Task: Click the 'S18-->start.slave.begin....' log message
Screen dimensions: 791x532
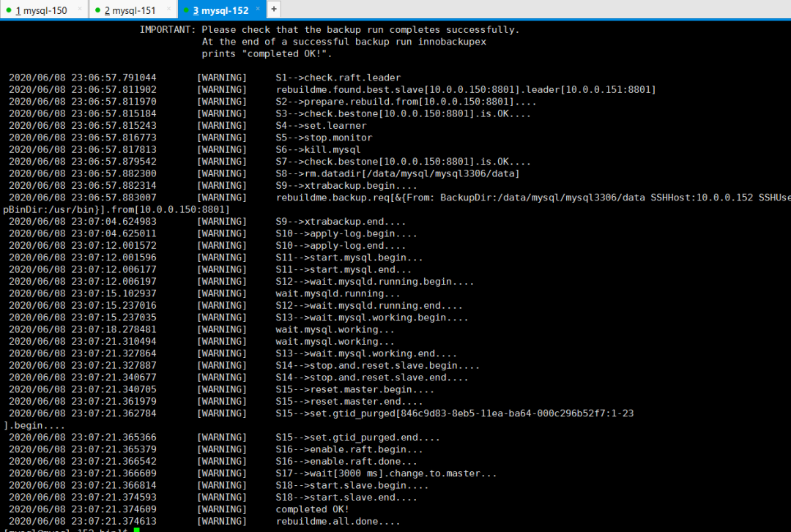Action: tap(352, 486)
